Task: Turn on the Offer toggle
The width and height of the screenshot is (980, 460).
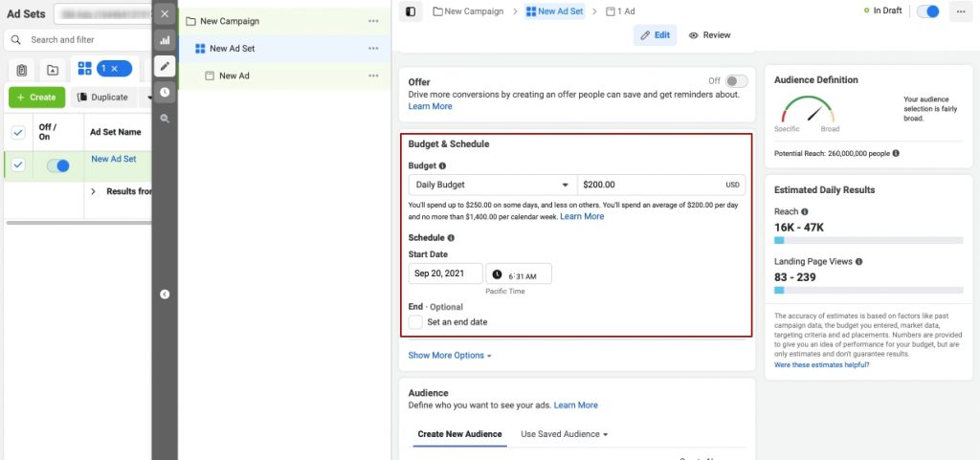Action: click(736, 81)
